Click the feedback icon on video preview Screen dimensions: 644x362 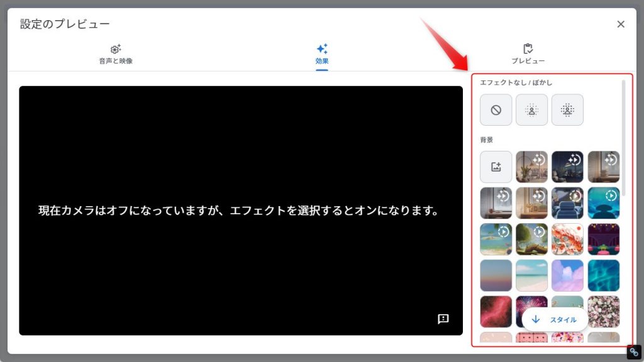(443, 319)
